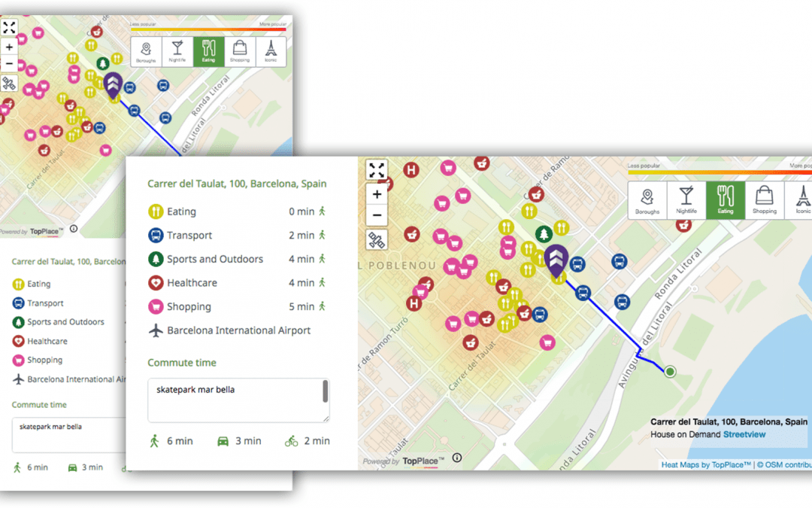Select Boroughs heat map on large map
Image resolution: width=812 pixels, height=508 pixels.
647,200
